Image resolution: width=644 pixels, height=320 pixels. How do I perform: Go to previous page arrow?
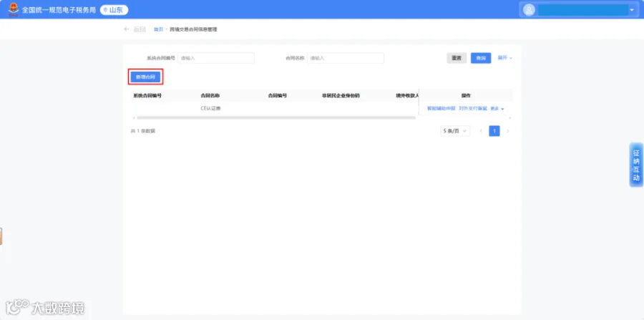point(481,131)
